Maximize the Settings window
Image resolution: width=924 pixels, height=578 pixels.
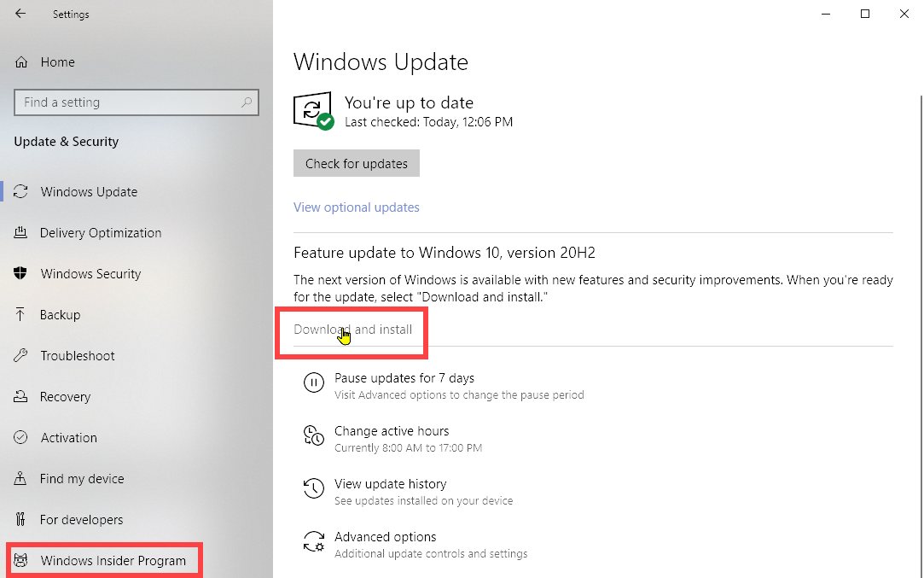pyautogui.click(x=865, y=14)
